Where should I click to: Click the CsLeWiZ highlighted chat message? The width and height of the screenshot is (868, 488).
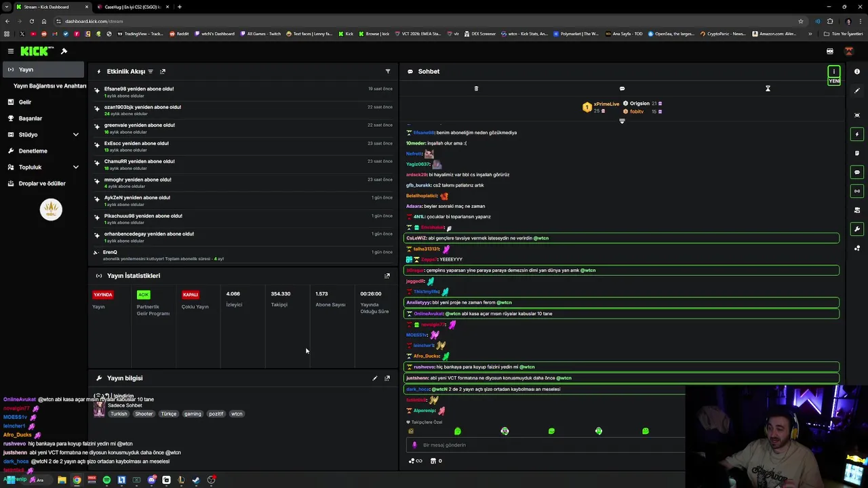pos(621,238)
